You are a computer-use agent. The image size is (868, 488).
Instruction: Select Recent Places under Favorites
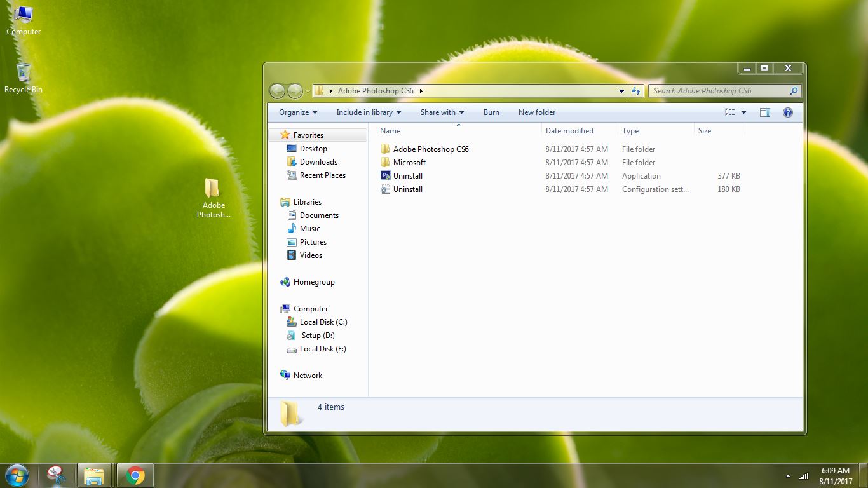pyautogui.click(x=323, y=175)
